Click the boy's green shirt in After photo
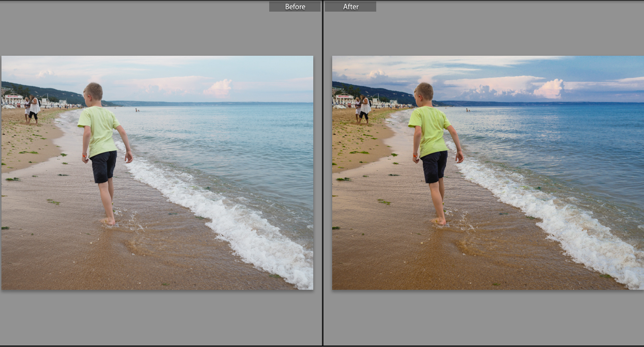This screenshot has width=644, height=347. coord(429,131)
